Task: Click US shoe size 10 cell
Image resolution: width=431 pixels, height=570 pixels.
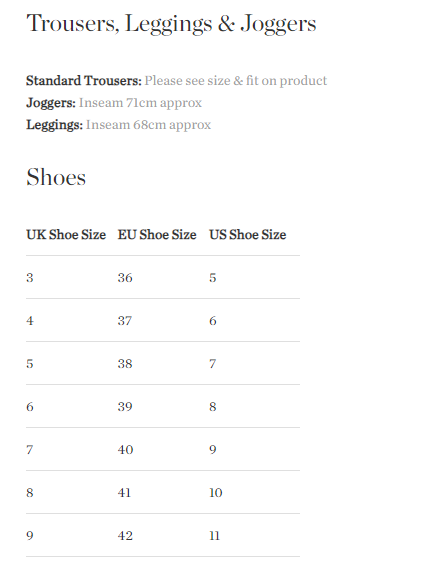Action: coord(216,493)
